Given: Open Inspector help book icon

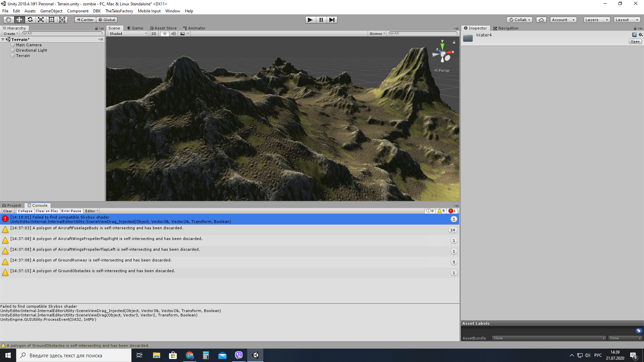Looking at the screenshot, I should click(x=634, y=35).
